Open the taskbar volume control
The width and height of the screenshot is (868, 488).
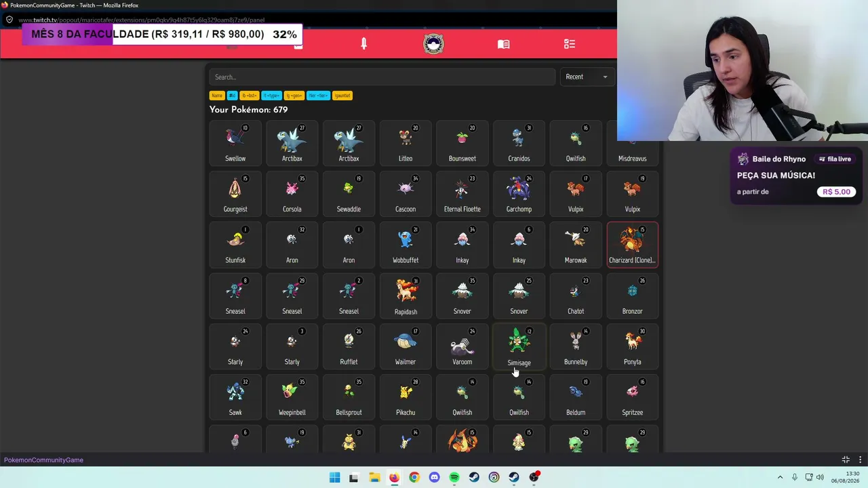tap(820, 477)
